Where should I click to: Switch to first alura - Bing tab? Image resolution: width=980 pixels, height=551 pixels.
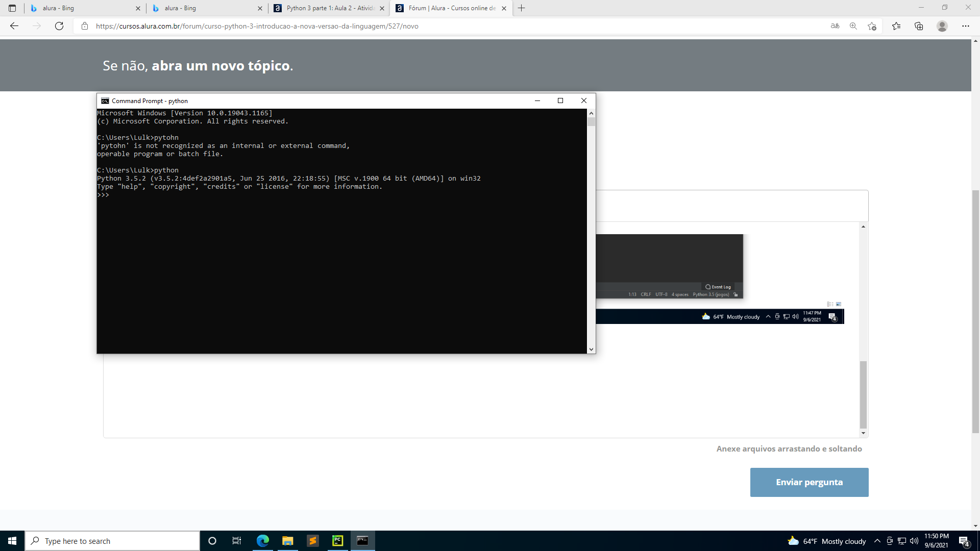(x=85, y=8)
